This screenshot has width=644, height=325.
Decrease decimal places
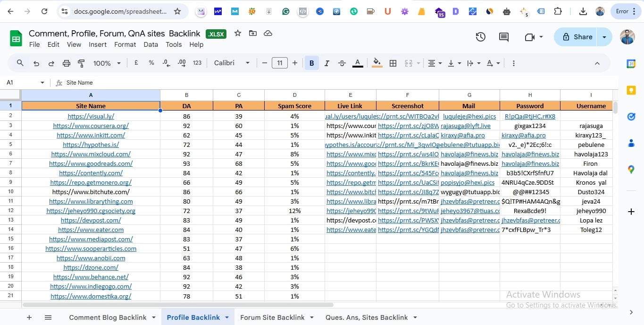click(x=166, y=63)
